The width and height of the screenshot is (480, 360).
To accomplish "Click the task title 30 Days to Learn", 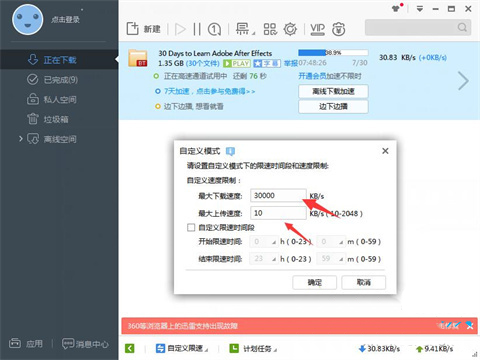I will 215,53.
